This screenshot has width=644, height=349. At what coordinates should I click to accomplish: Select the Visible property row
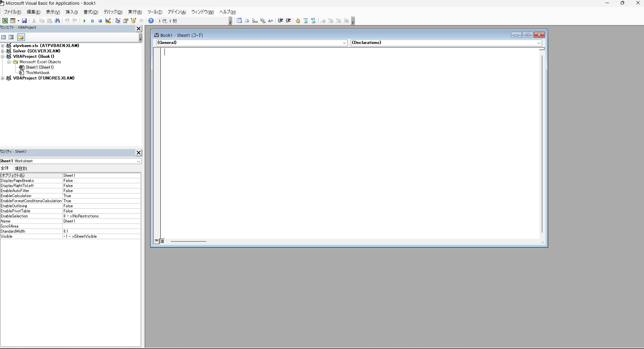70,236
